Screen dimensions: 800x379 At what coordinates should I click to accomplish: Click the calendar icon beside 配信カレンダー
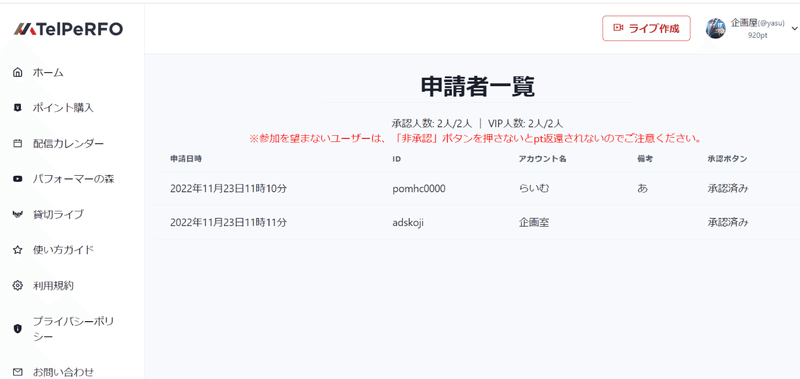coord(18,143)
